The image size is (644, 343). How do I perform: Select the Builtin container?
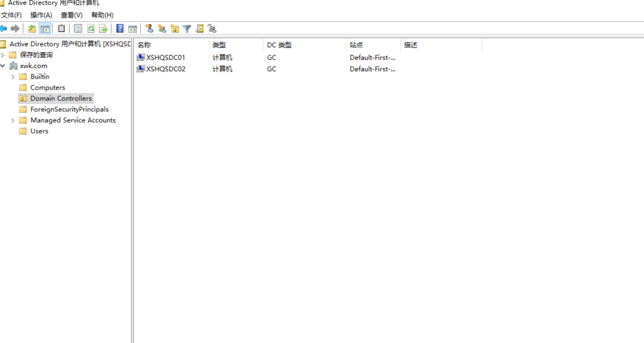tap(40, 77)
